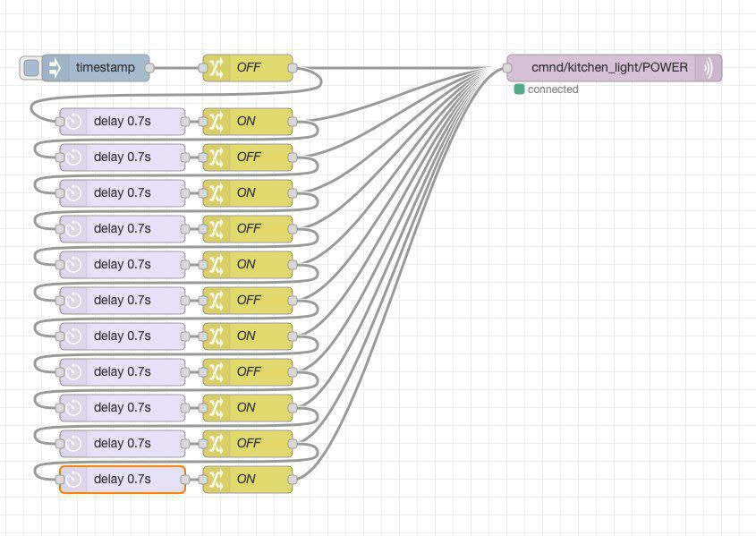Select the delay node feeding the bottommost OFF node
The width and height of the screenshot is (756, 536).
click(123, 444)
